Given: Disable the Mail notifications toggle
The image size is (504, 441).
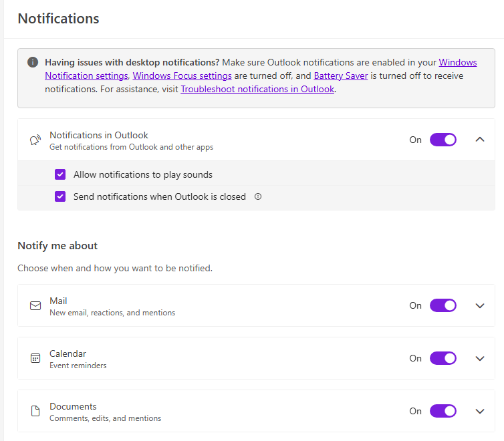Looking at the screenshot, I should pos(443,305).
